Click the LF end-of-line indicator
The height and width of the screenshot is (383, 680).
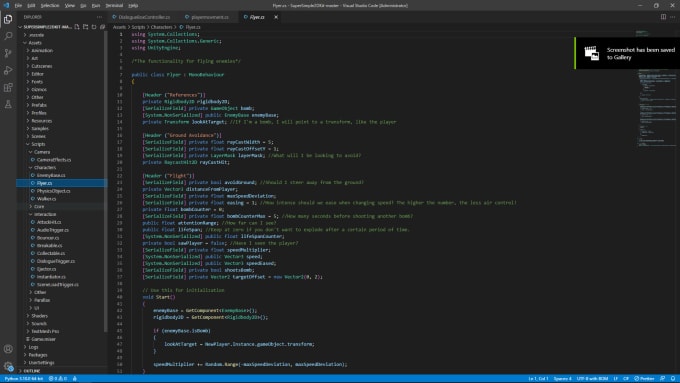(x=615, y=379)
